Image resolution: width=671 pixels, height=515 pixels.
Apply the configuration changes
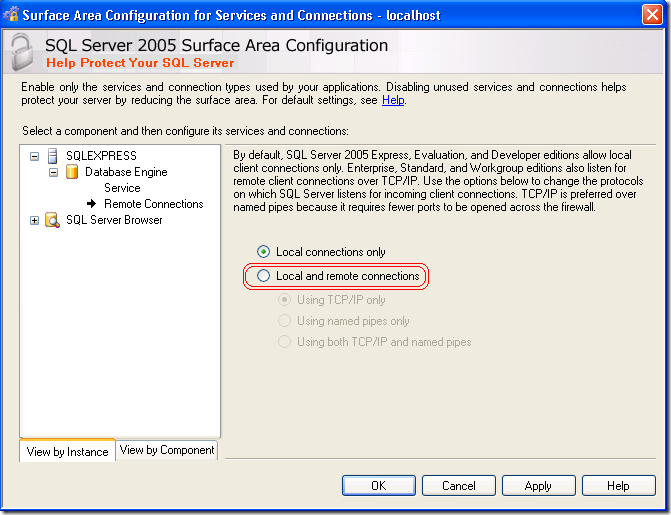click(538, 485)
